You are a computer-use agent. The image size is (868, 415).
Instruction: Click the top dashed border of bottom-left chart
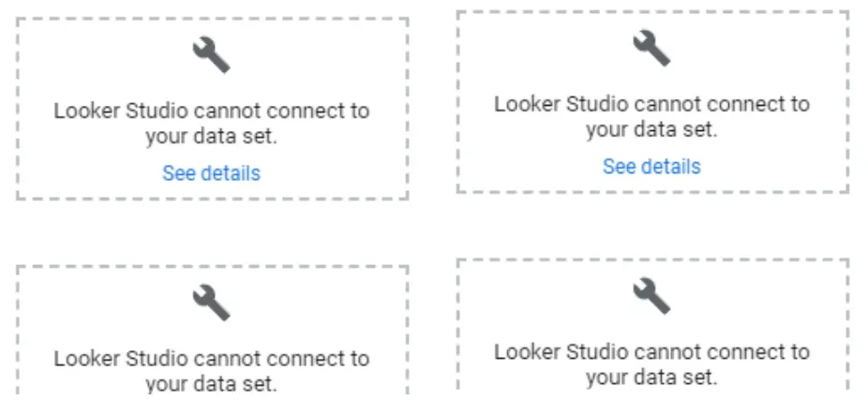(x=211, y=266)
